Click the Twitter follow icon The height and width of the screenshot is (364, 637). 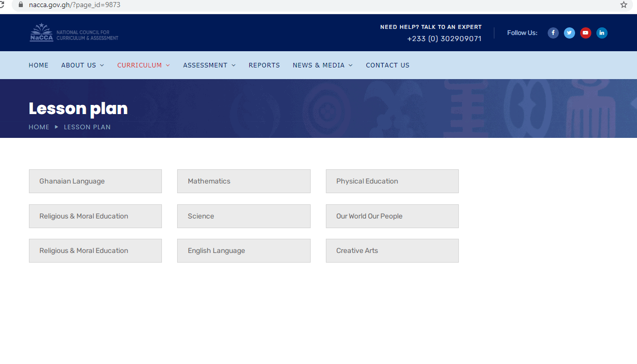pos(569,33)
